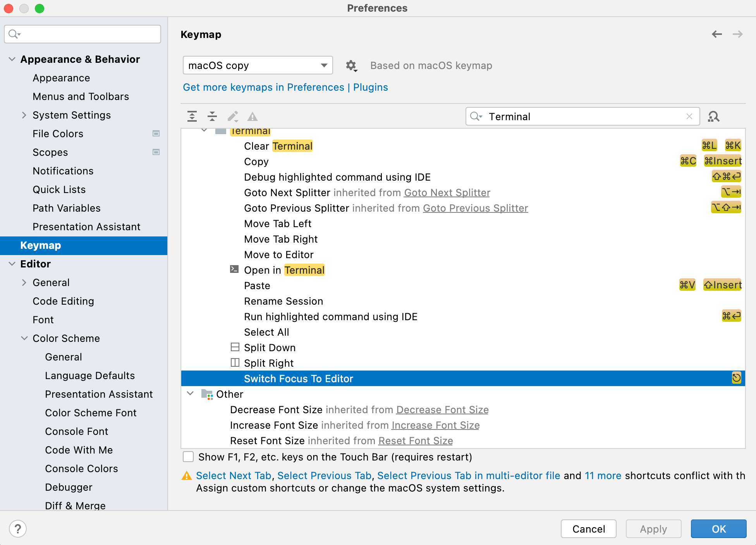Image resolution: width=756 pixels, height=545 pixels.
Task: Click Scopes project-level indicator icon
Action: pos(156,152)
